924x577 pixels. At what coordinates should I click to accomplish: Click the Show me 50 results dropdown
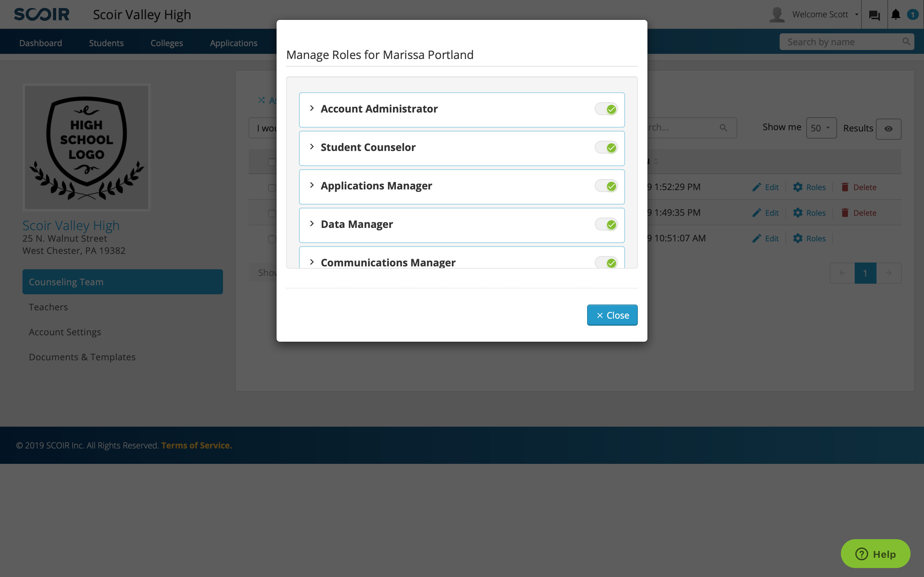click(x=820, y=128)
